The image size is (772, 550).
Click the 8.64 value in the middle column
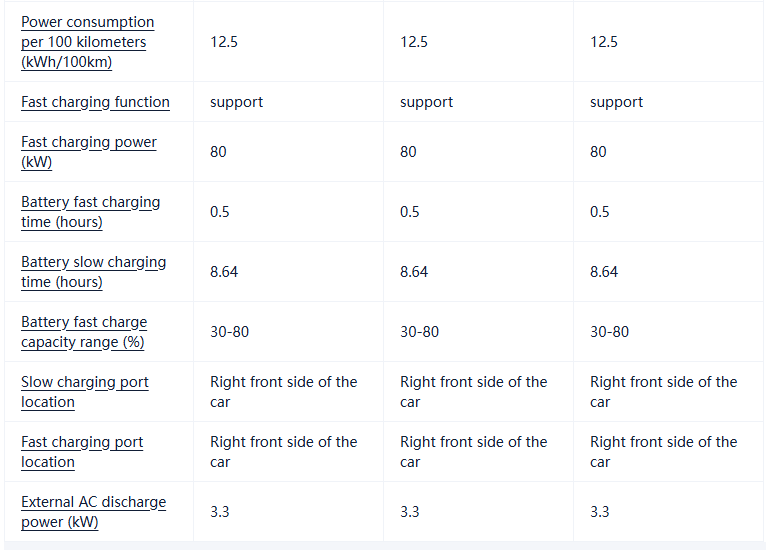pyautogui.click(x=414, y=272)
